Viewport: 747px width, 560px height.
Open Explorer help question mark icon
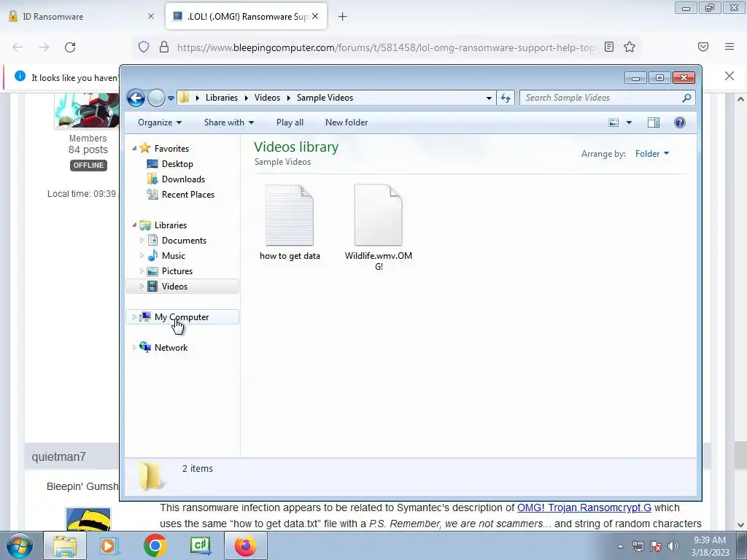680,122
